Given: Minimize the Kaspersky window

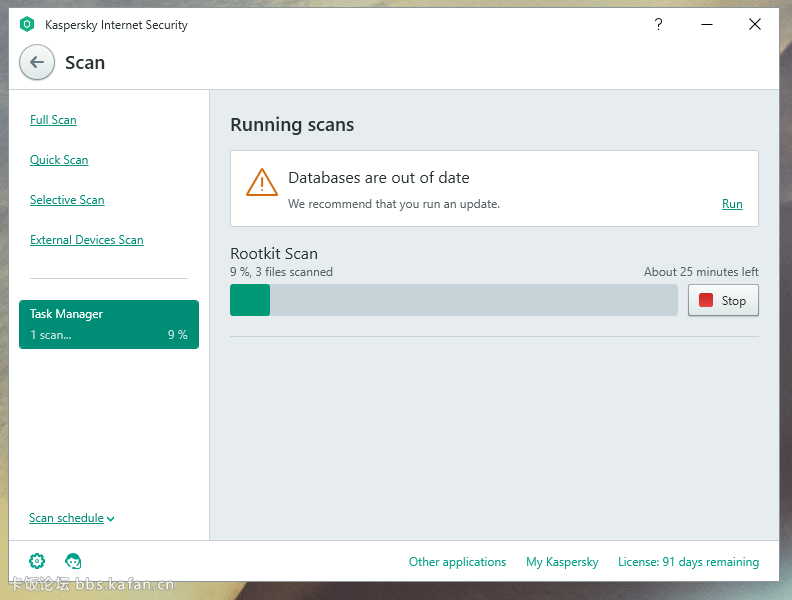Looking at the screenshot, I should [707, 24].
